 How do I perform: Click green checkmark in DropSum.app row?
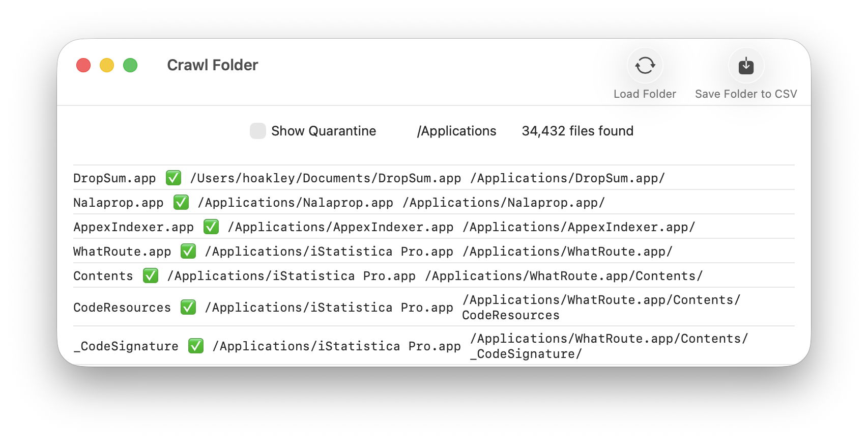[x=173, y=178]
